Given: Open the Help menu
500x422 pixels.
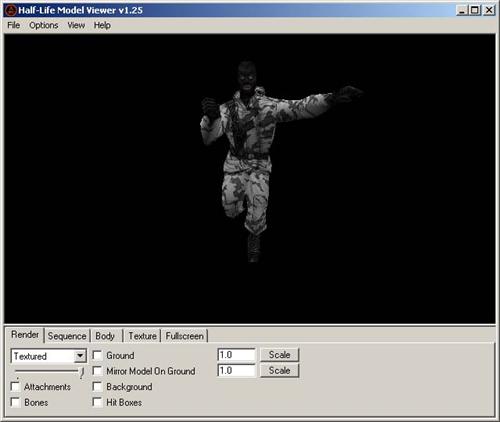Looking at the screenshot, I should pyautogui.click(x=102, y=25).
